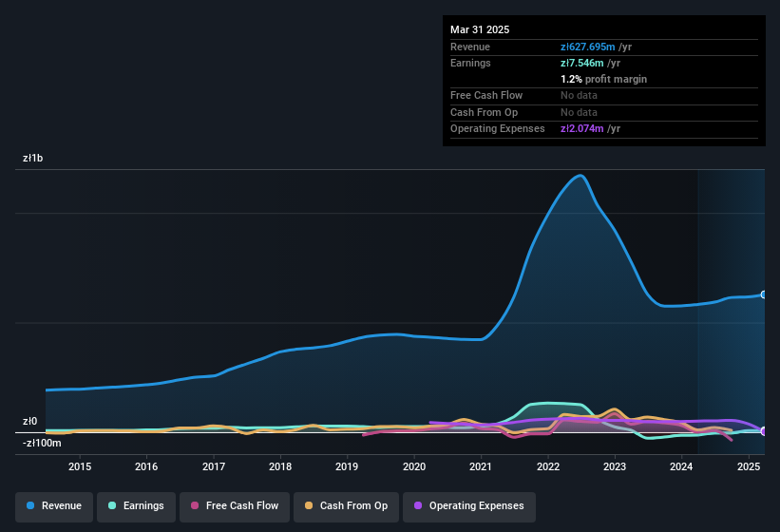
Task: Click the 2024 x-axis label
Action: (x=681, y=466)
